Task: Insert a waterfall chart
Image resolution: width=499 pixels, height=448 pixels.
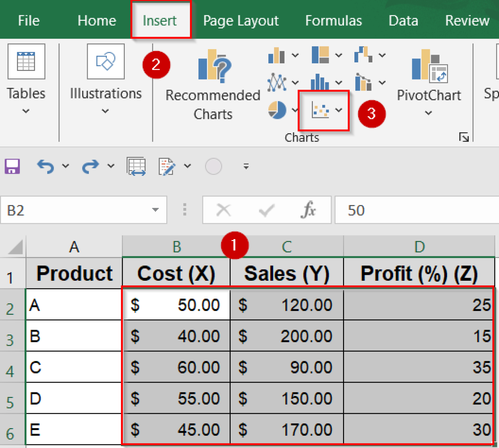Action: (364, 55)
